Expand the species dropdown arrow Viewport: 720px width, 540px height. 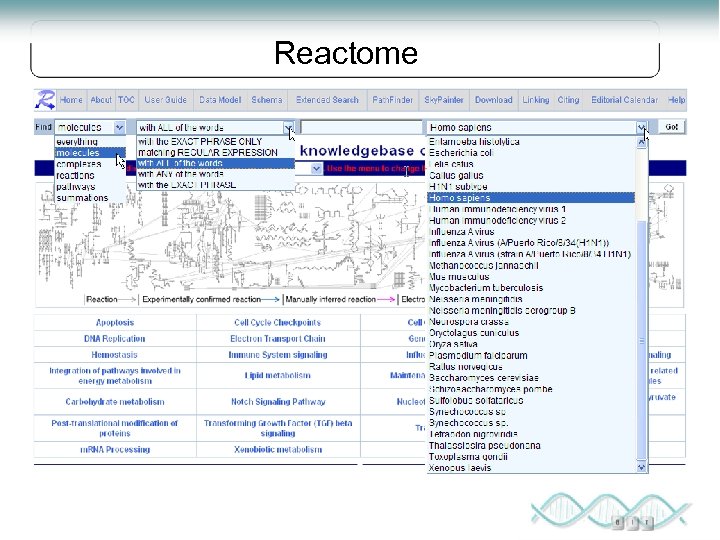(x=641, y=127)
